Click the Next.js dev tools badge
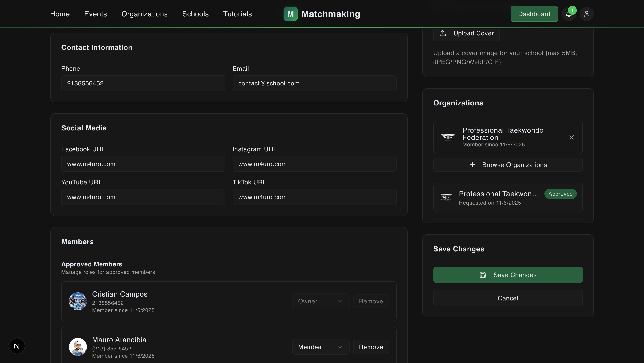The image size is (644, 363). coord(17,346)
